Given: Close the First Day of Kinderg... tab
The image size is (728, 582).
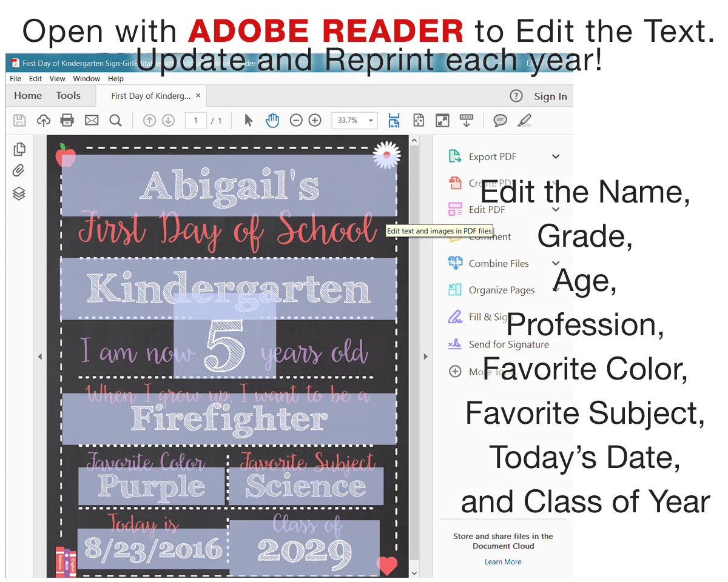Looking at the screenshot, I should coord(198,96).
